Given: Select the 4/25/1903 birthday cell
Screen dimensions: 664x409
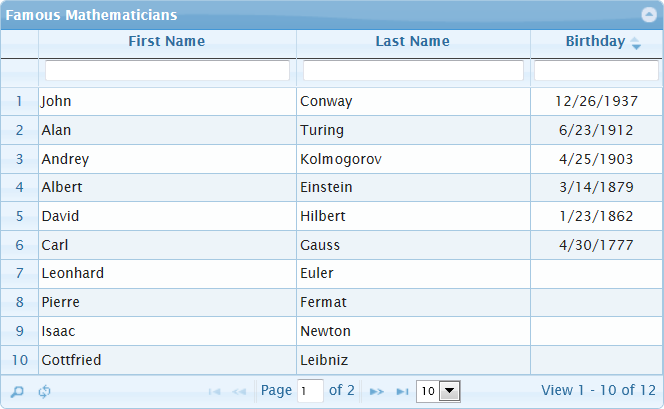Looking at the screenshot, I should pyautogui.click(x=596, y=159).
